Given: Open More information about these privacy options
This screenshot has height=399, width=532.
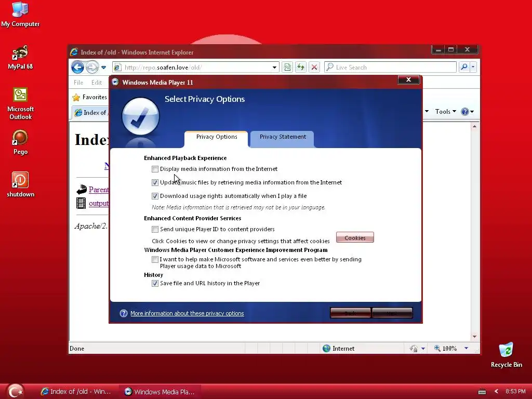Looking at the screenshot, I should click(x=187, y=313).
